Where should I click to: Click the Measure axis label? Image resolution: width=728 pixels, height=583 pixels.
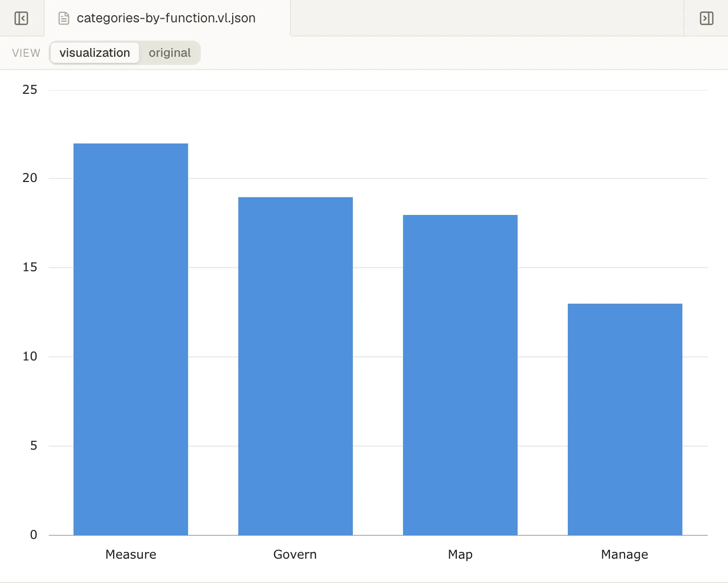point(131,555)
